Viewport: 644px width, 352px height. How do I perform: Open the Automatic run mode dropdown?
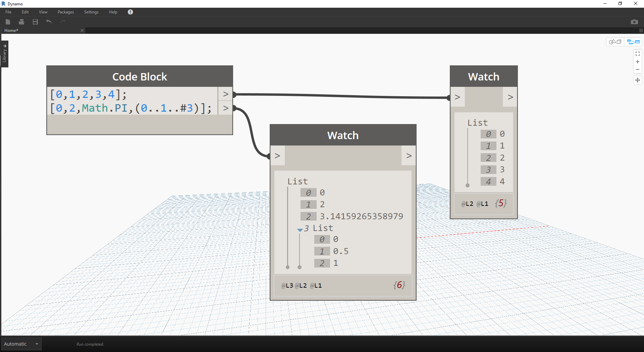pos(37,344)
